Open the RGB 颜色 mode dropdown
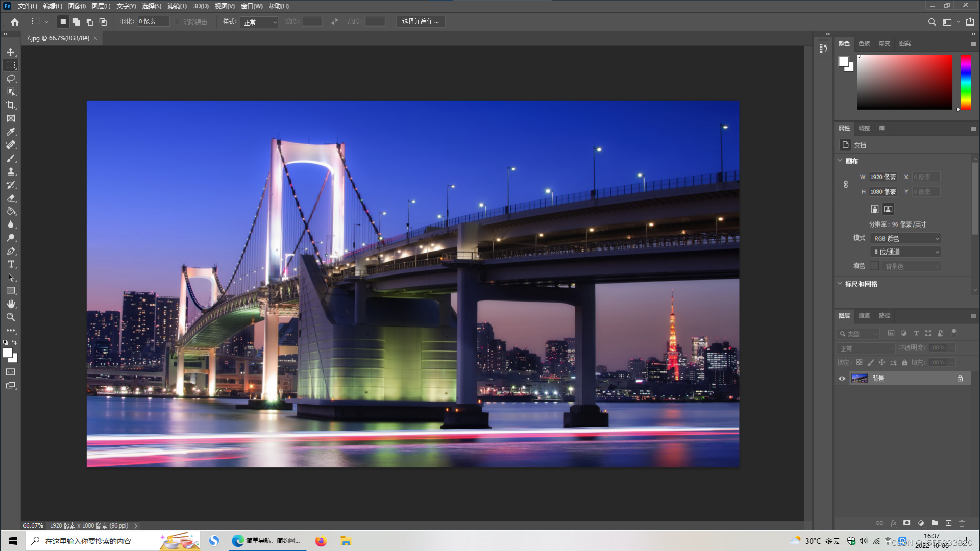This screenshot has width=980, height=551. 905,238
